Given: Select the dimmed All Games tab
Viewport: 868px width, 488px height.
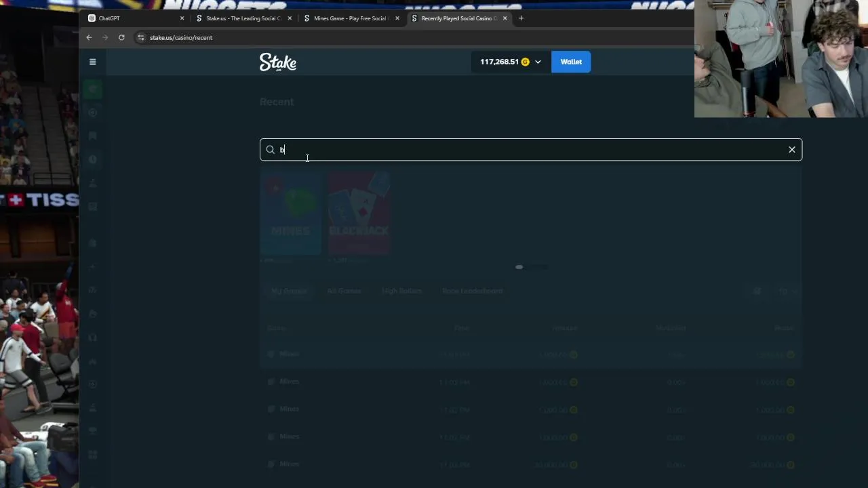Looking at the screenshot, I should (344, 291).
